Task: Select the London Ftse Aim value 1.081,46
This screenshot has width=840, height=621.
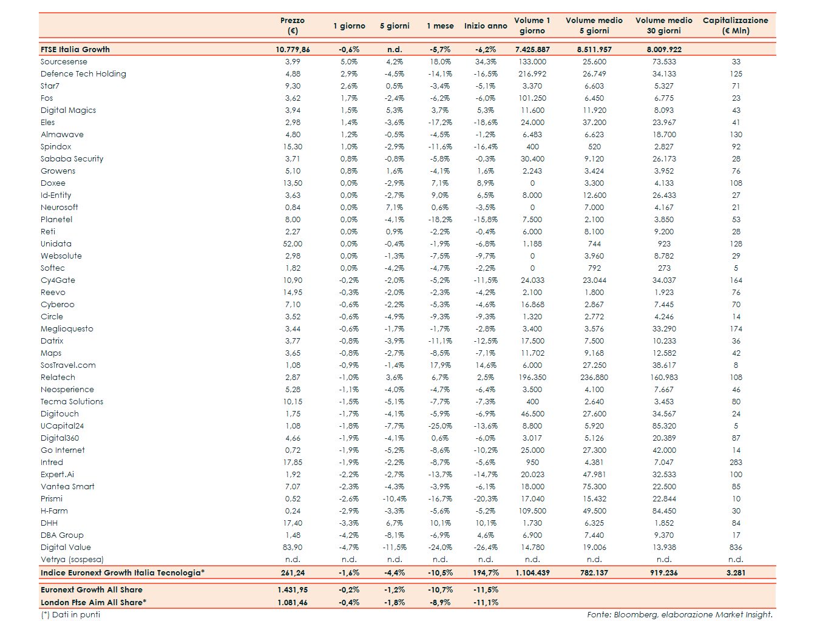Action: coord(293,602)
